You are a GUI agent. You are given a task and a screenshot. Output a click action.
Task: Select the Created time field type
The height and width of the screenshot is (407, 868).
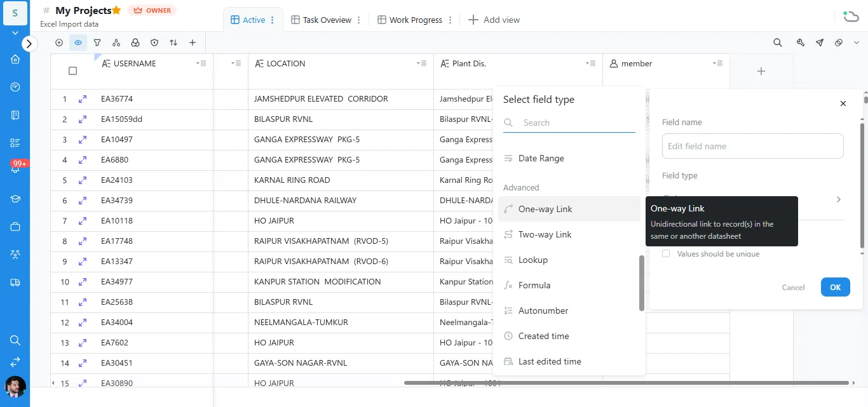(x=569, y=336)
